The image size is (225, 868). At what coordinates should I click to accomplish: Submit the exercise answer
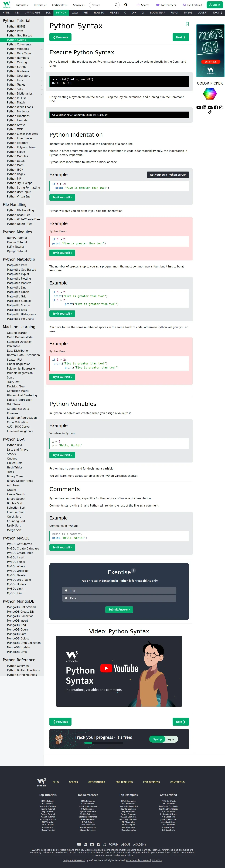(119, 609)
